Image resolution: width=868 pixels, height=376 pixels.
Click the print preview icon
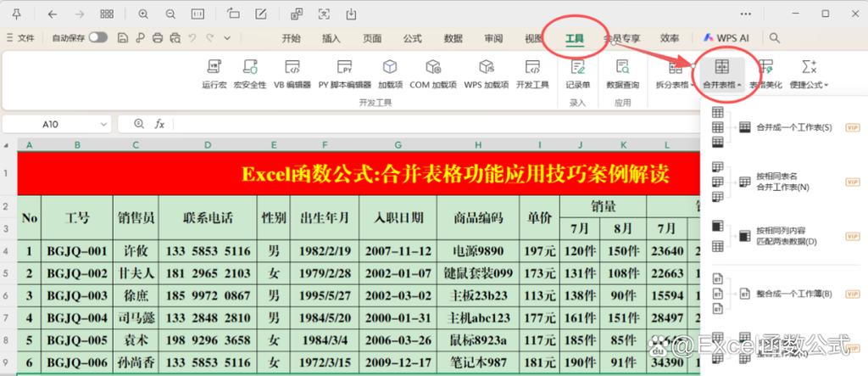tap(175, 37)
